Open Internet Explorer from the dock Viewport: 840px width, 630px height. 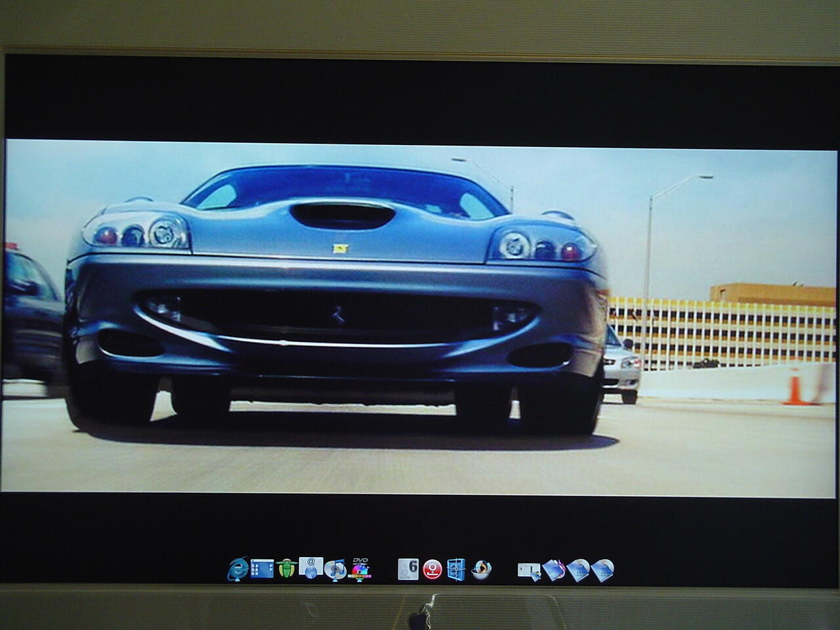(x=238, y=569)
